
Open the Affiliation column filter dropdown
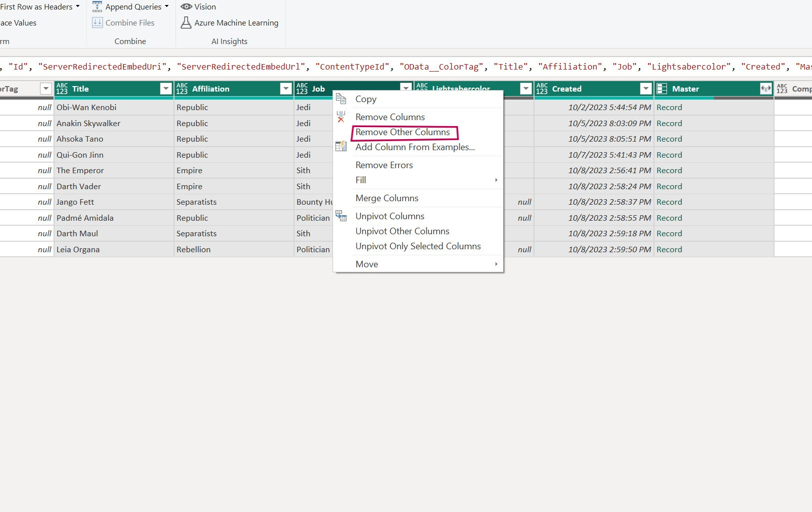point(286,89)
